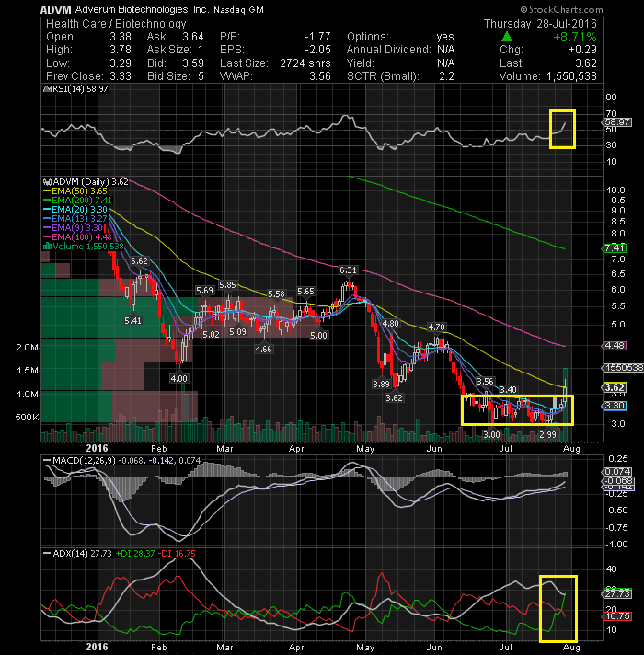Viewport: 644px width, 655px height.
Task: Click the 1550538 volume tag on the axis
Action: [622, 368]
